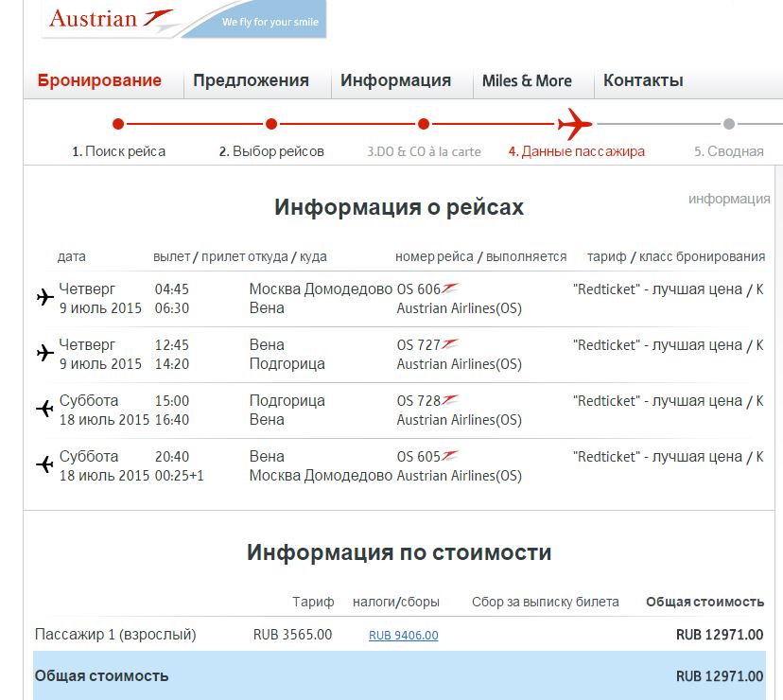Click the Пассажир 1 (взрослый) label

115,635
